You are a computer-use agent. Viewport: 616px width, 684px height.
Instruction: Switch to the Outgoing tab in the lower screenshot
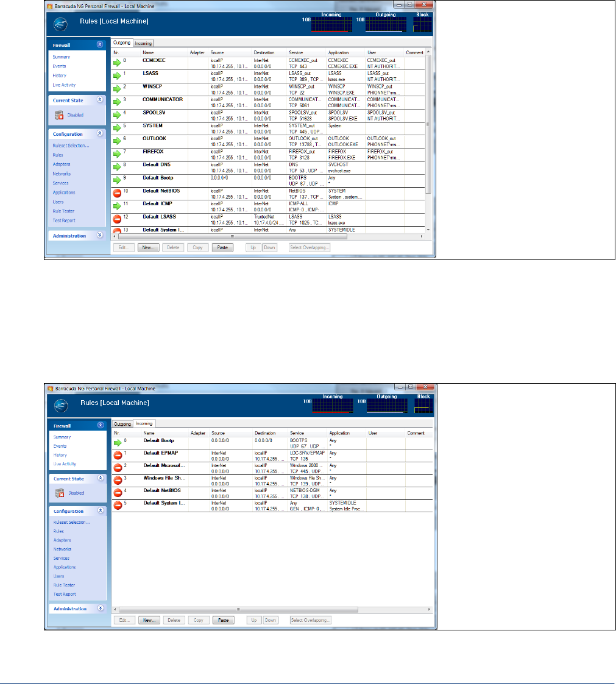(x=122, y=424)
